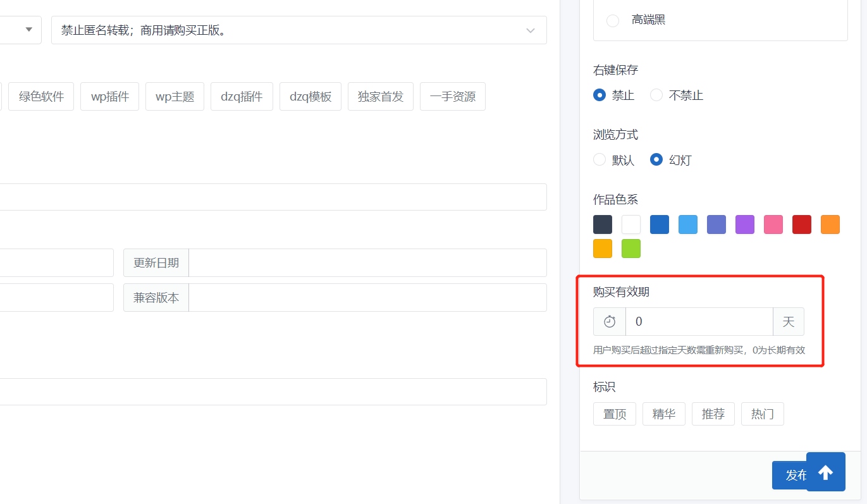Choose 默认 browsing mode
This screenshot has width=867, height=504.
pos(600,160)
